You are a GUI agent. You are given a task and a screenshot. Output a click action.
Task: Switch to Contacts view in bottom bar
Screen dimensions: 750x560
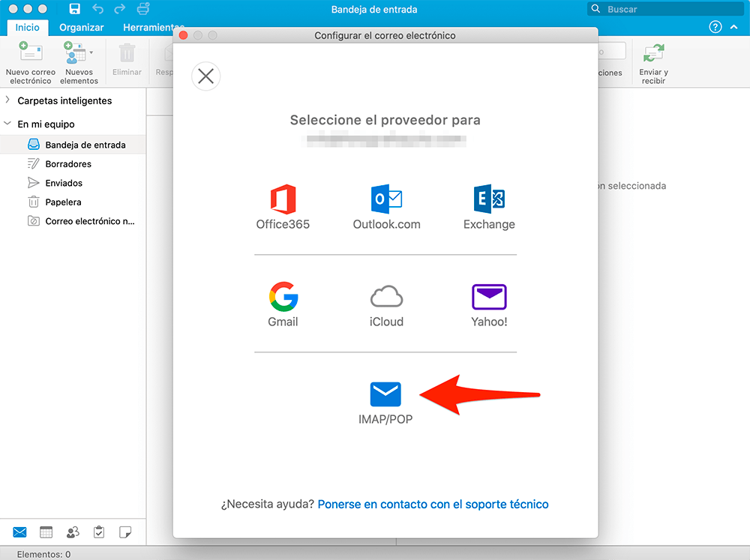coord(73,532)
